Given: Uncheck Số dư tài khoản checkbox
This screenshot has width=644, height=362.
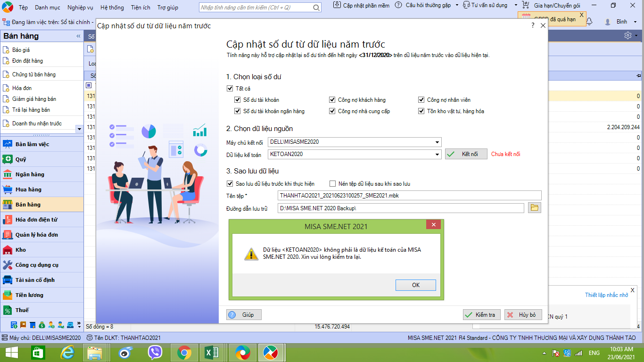Looking at the screenshot, I should pyautogui.click(x=238, y=100).
